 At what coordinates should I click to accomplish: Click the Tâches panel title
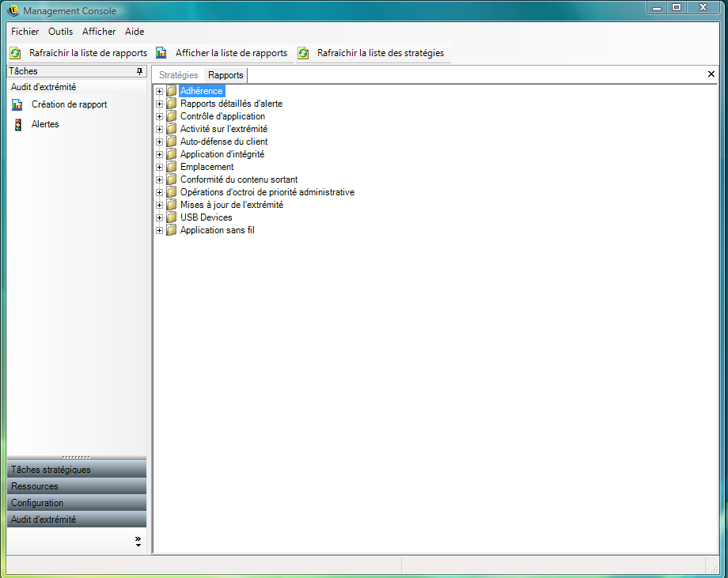23,71
